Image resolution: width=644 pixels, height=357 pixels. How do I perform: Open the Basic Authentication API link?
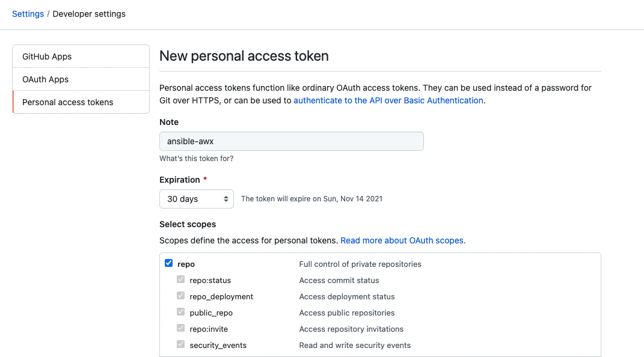click(388, 100)
